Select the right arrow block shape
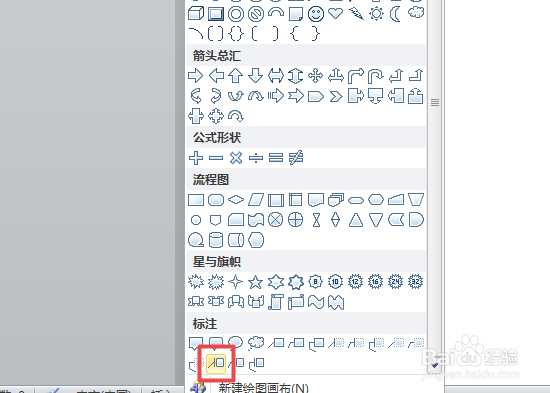 tap(196, 75)
